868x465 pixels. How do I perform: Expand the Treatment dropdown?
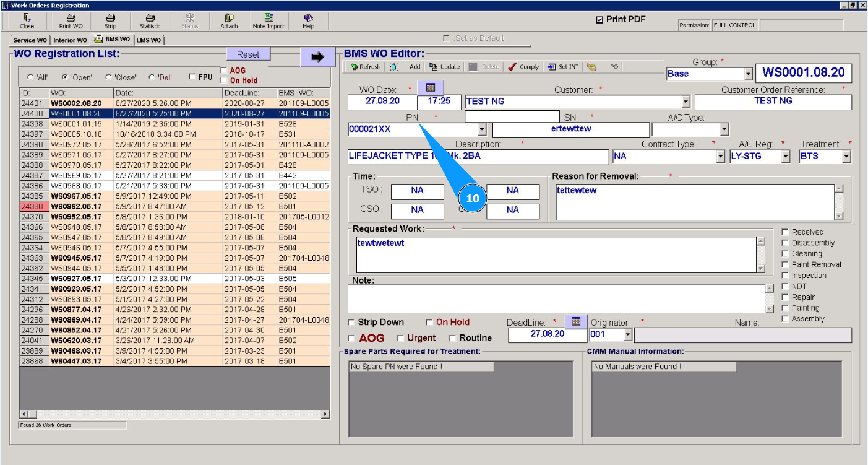click(x=846, y=157)
